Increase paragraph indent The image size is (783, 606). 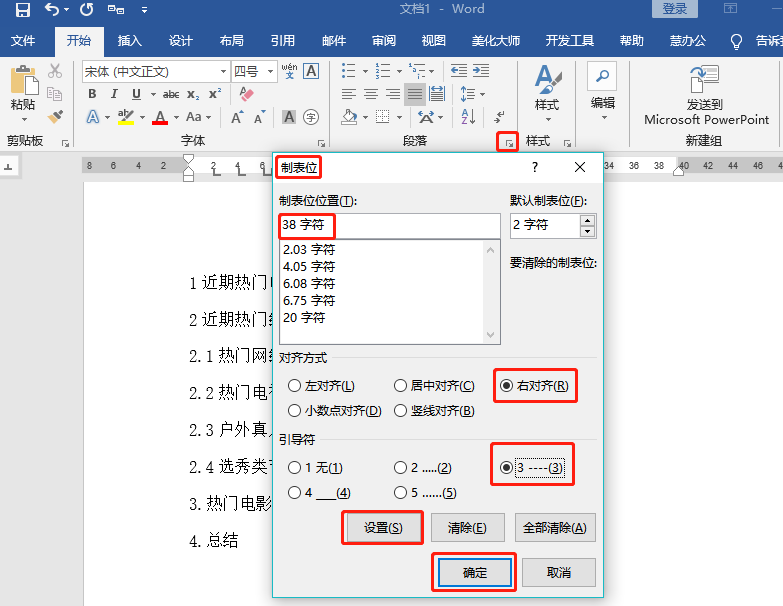pos(481,71)
